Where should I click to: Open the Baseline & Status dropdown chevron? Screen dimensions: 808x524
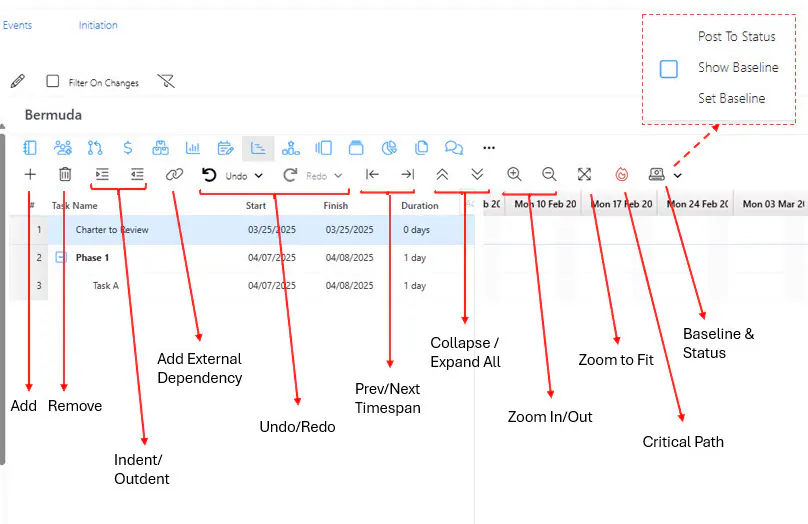(678, 176)
